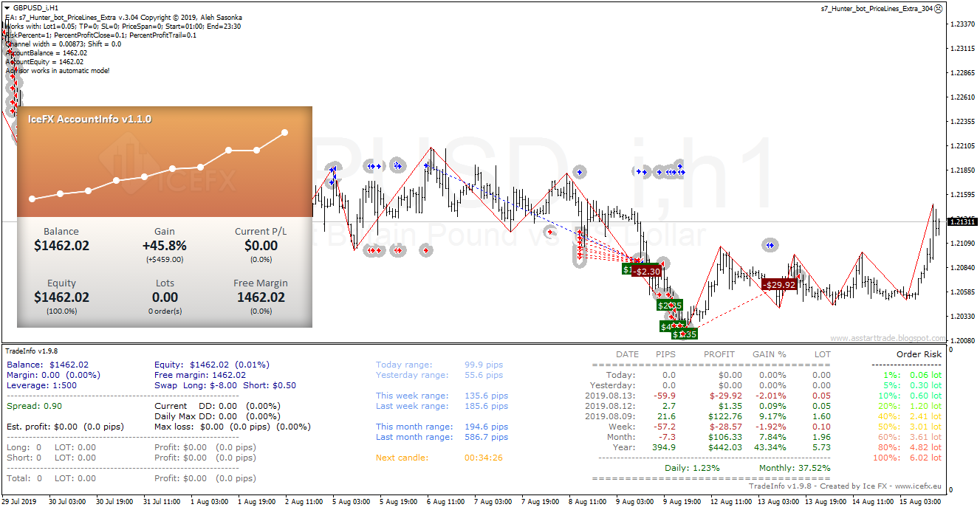Select the blue arrow marker above 13 Aug
This screenshot has width=980, height=510.
click(770, 245)
